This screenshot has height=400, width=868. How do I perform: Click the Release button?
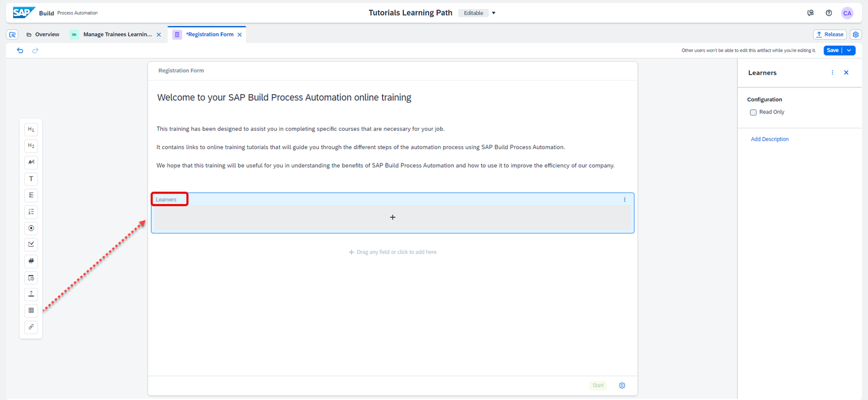(829, 35)
